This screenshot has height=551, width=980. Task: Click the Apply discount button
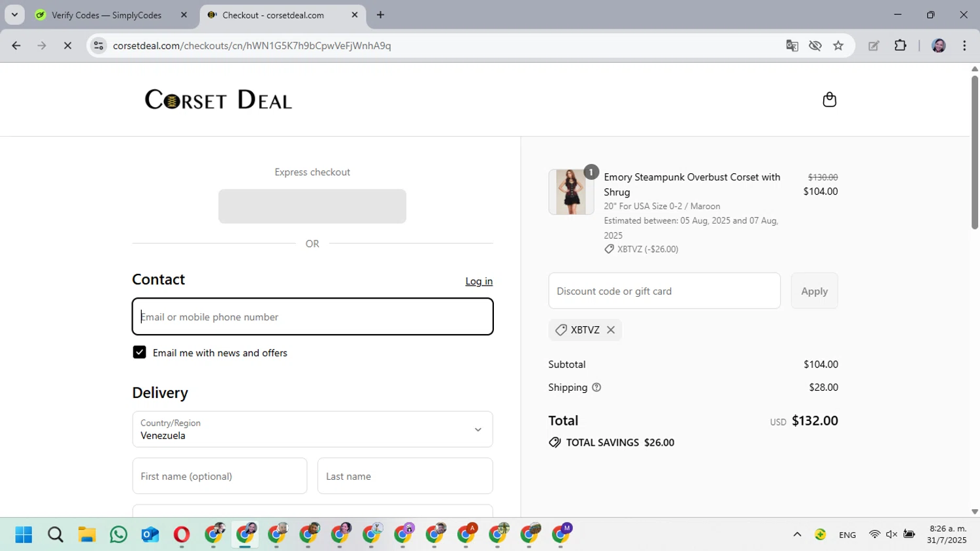tap(814, 291)
